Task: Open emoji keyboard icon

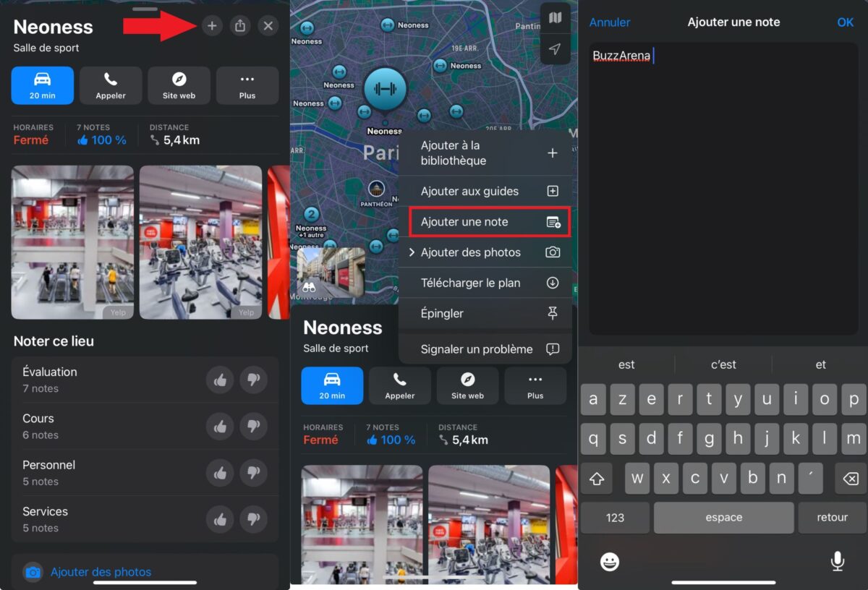Action: tap(610, 562)
